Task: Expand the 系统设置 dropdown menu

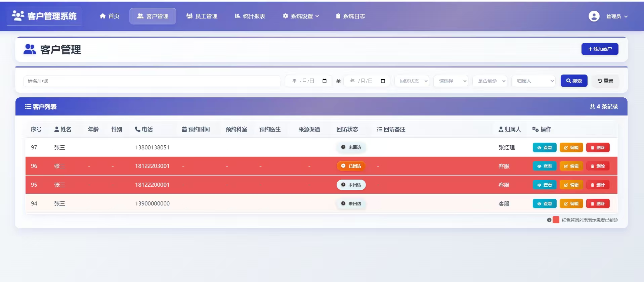Action: [301, 16]
